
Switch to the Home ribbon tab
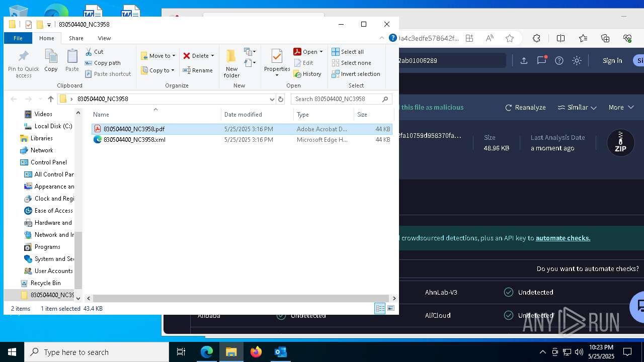(x=47, y=38)
